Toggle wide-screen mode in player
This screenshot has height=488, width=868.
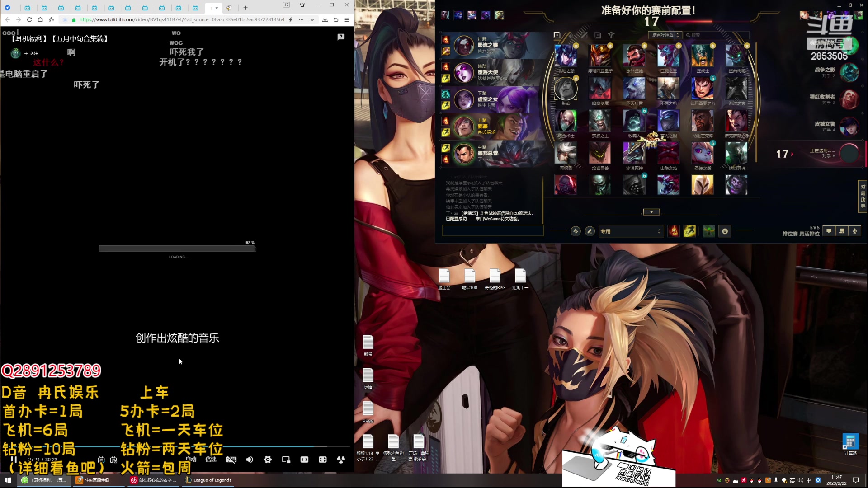[x=304, y=460]
